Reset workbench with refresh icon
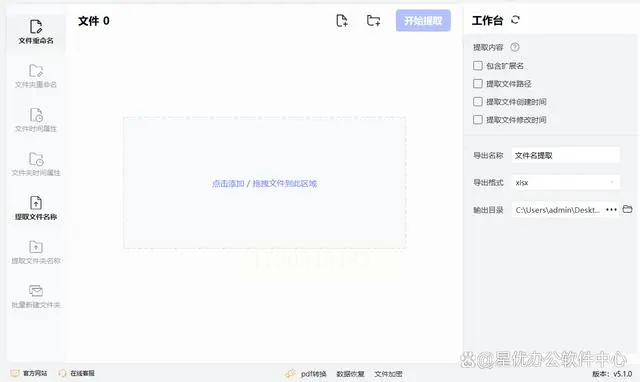Screen dimensions: 640x382 point(515,20)
